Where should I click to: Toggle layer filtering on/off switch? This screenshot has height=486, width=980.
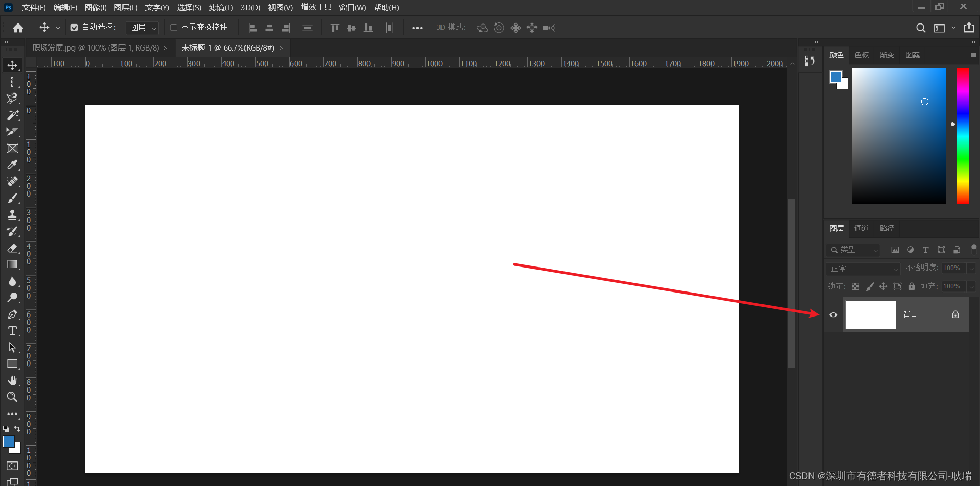coord(973,249)
